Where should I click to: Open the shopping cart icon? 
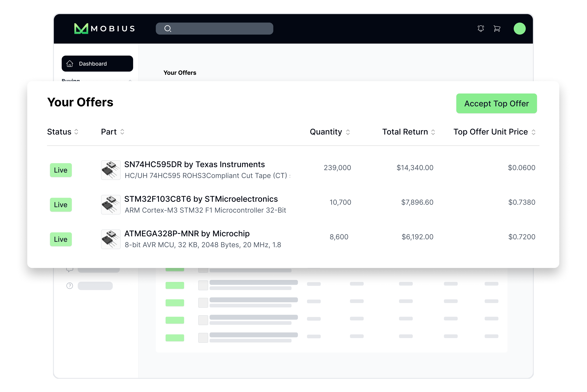pyautogui.click(x=497, y=29)
